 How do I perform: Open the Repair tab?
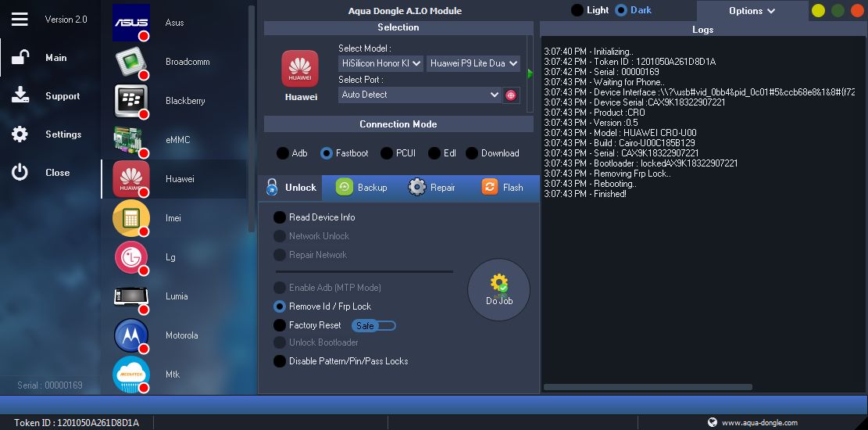(432, 188)
